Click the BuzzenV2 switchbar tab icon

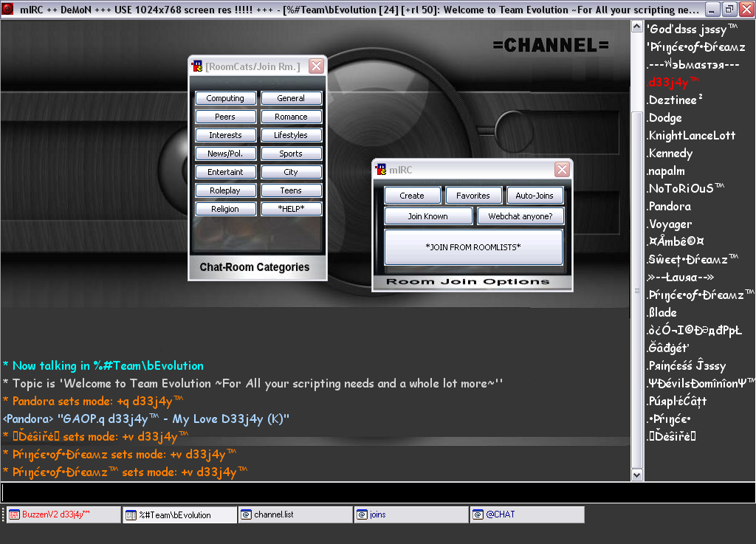(15, 514)
